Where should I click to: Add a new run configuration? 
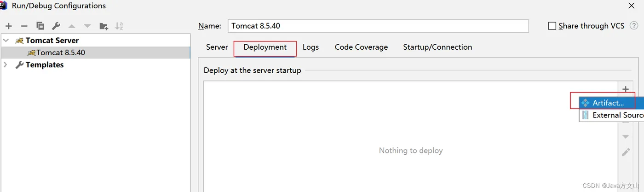9,26
